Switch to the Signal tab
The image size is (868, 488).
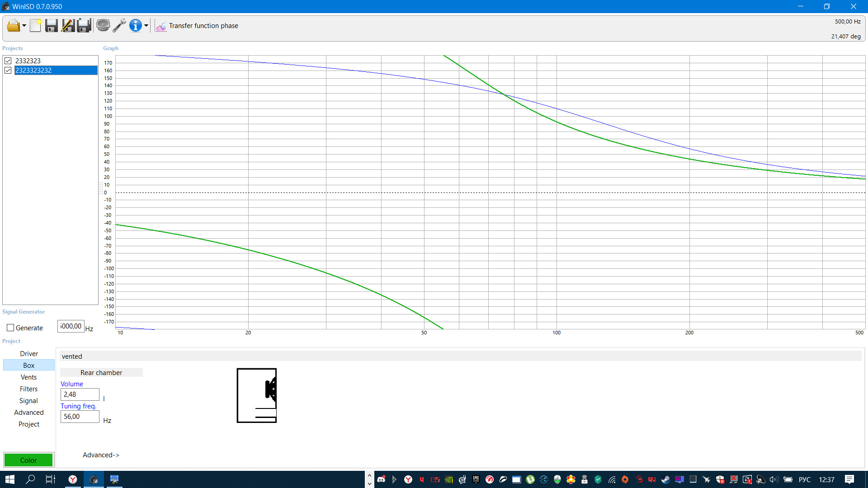coord(29,400)
